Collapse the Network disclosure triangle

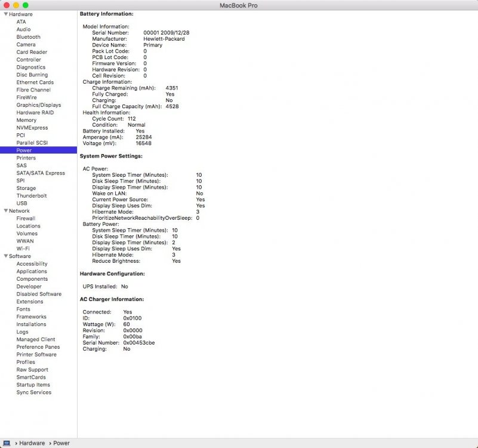point(6,211)
